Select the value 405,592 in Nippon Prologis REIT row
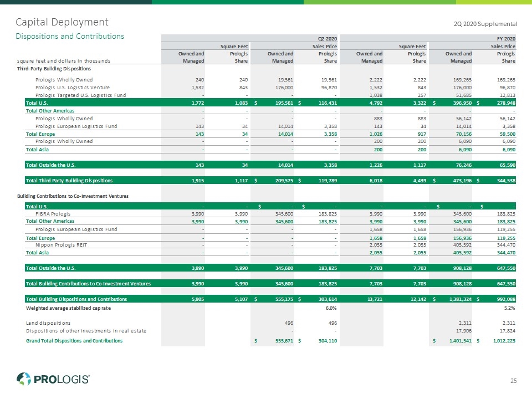The height and width of the screenshot is (399, 532). 462,245
